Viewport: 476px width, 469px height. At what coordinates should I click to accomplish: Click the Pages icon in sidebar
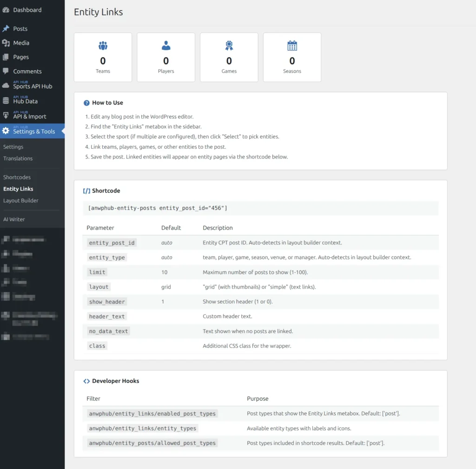point(6,57)
